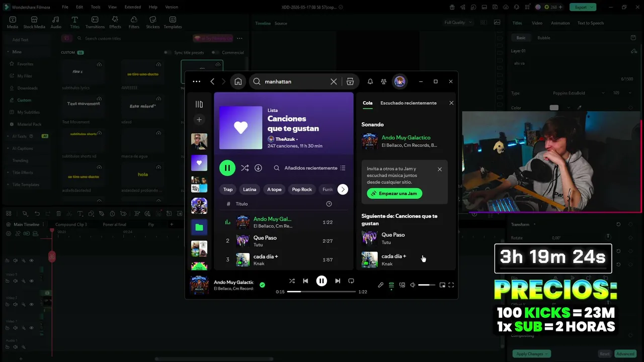
Task: Adjust the Spotify volume slider
Action: click(x=427, y=285)
